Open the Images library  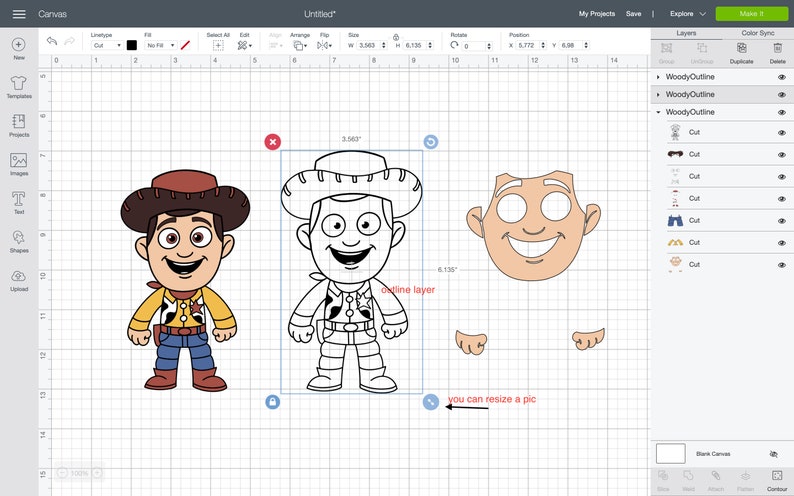[19, 164]
